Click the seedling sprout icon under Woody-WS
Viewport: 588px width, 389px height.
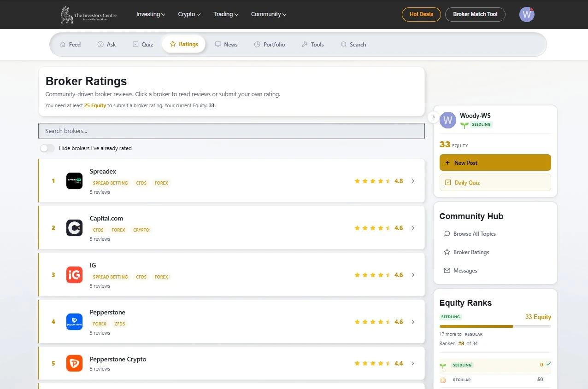464,125
